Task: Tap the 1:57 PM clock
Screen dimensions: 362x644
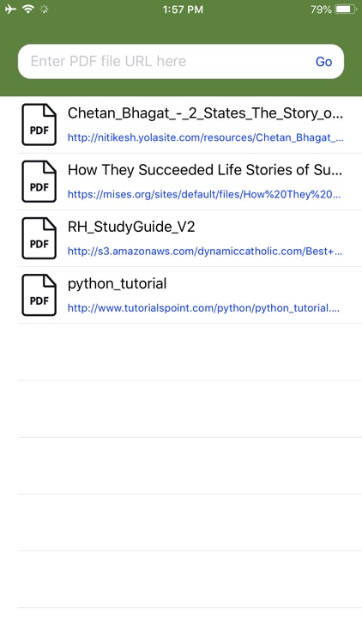Action: [183, 9]
